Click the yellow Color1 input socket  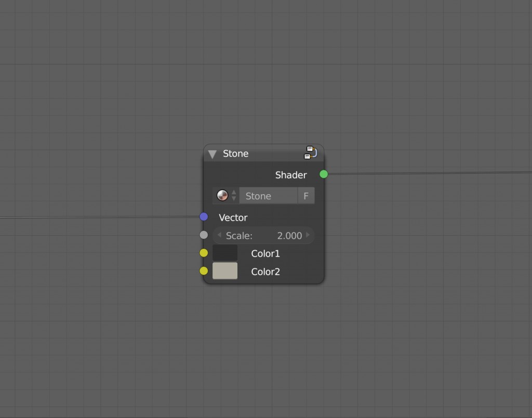(204, 253)
